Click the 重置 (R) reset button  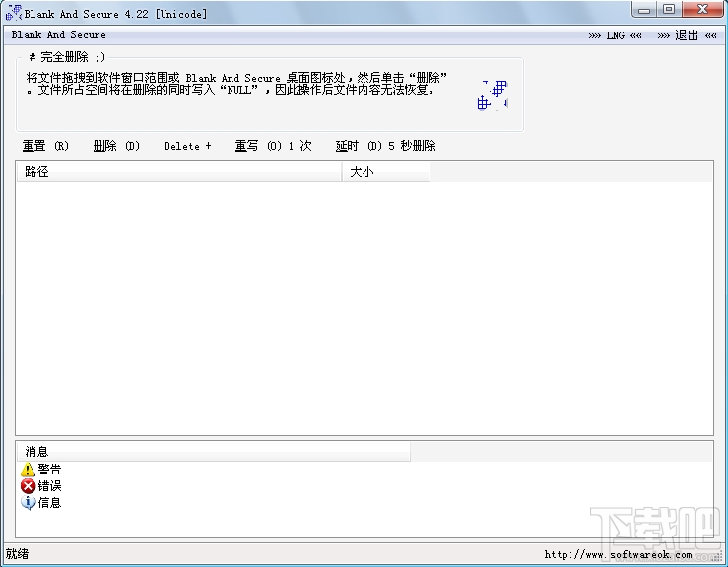[45, 146]
